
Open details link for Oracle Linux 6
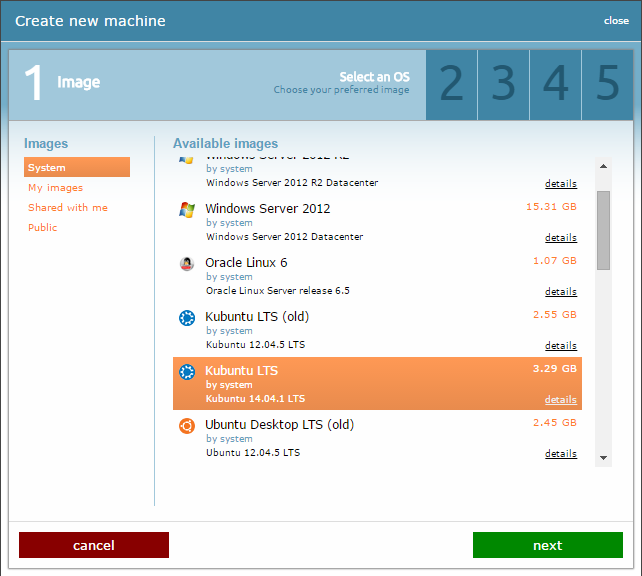point(561,291)
